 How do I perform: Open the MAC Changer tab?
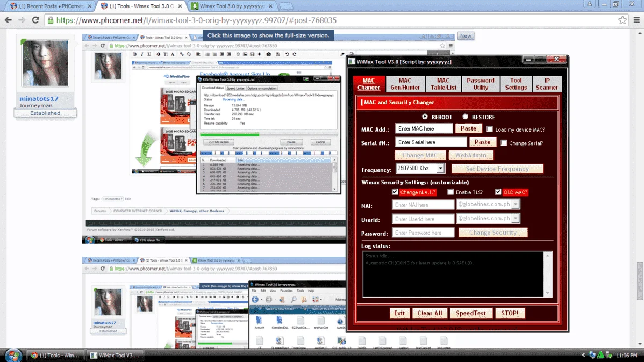pyautogui.click(x=368, y=84)
